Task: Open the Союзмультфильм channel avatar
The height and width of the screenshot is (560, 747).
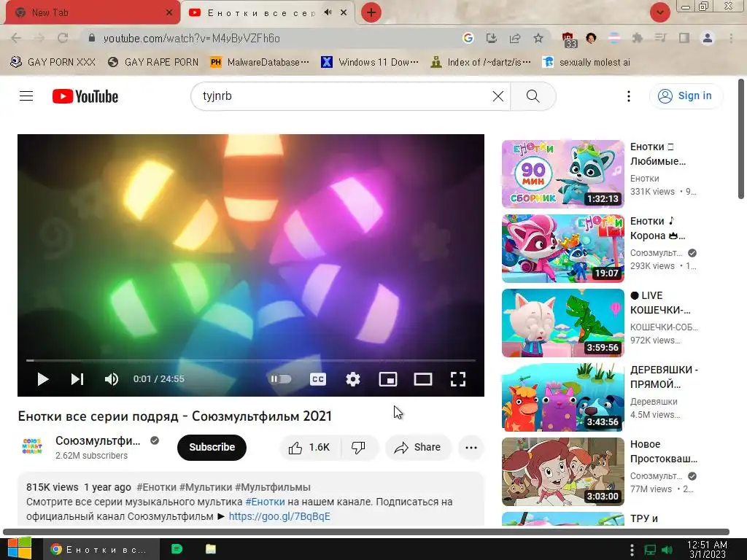Action: pyautogui.click(x=32, y=447)
